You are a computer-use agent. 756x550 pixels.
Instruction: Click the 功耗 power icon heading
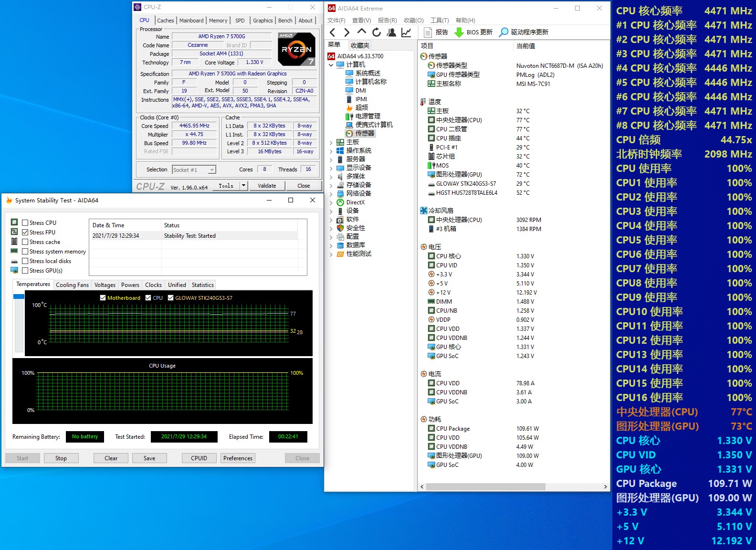(x=424, y=419)
